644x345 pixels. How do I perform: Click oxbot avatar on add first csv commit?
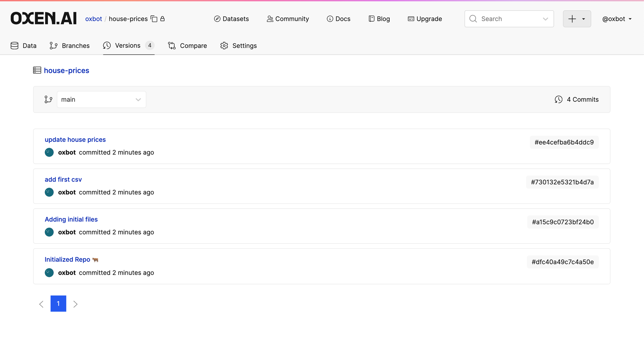49,192
